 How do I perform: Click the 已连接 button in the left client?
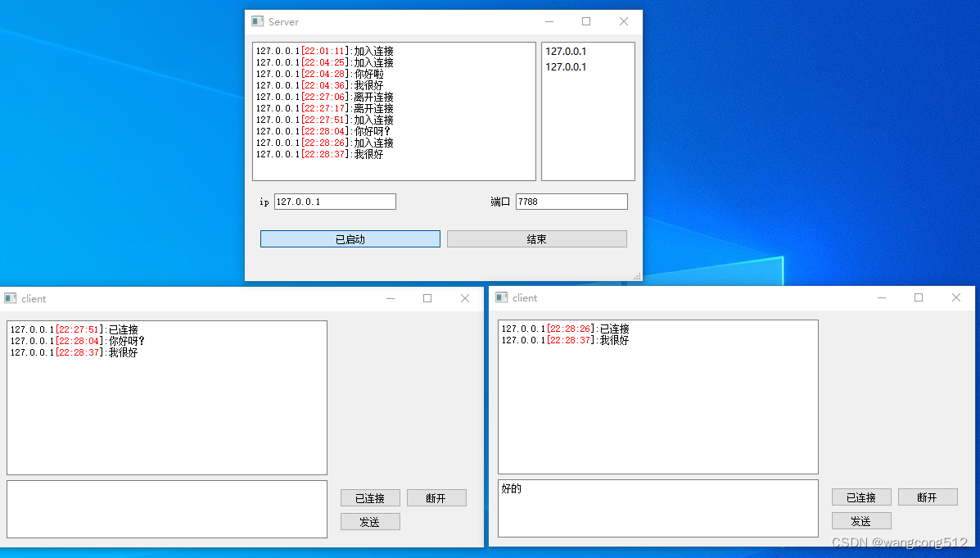point(370,497)
